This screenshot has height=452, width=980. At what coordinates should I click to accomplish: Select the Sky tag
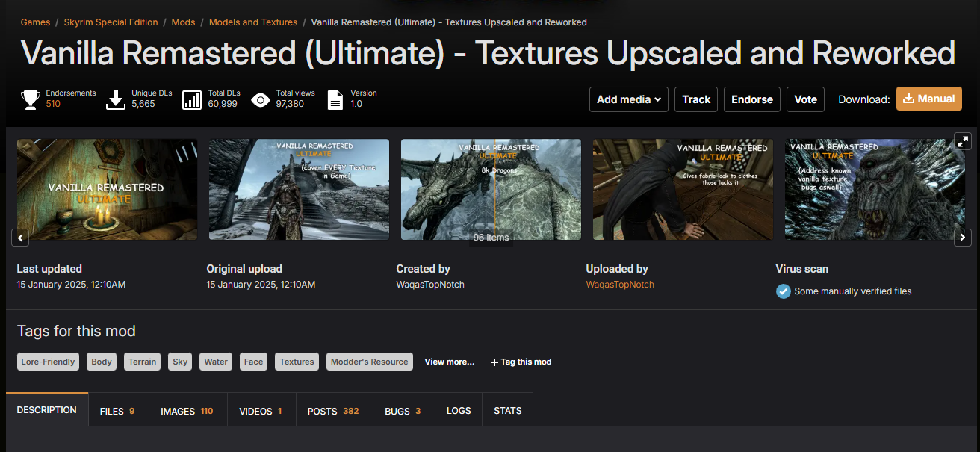(180, 362)
